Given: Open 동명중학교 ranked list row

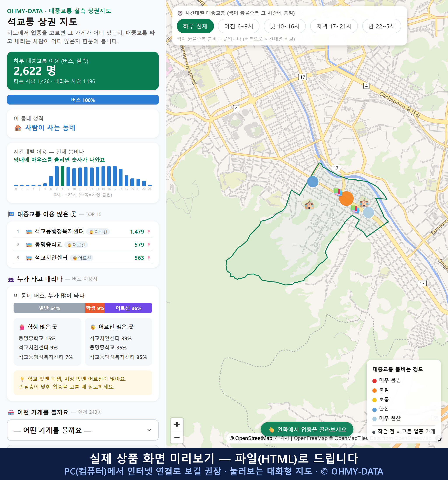Looking at the screenshot, I should [83, 244].
